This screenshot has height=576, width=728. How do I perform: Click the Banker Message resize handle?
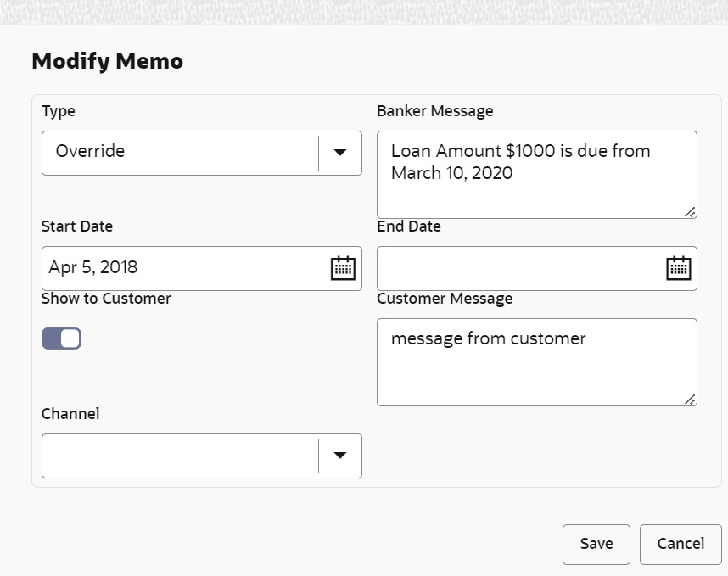click(690, 211)
